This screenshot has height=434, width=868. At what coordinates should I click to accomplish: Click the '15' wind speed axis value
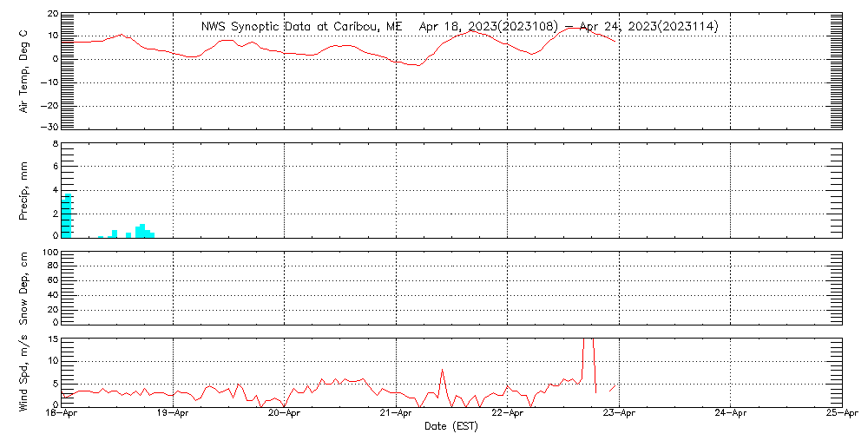pyautogui.click(x=53, y=339)
